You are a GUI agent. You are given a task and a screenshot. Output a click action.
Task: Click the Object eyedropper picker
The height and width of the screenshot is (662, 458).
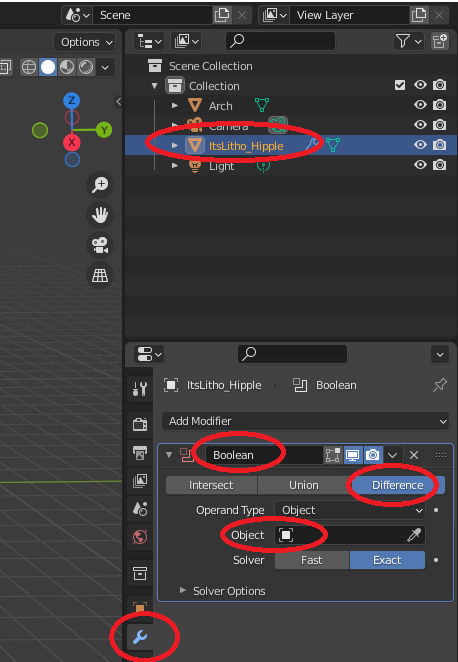point(414,535)
